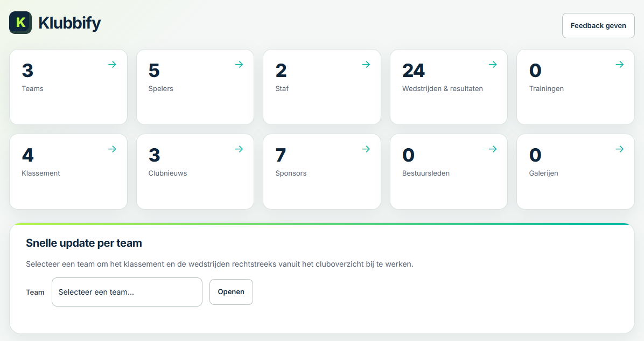Open the Teams label link

coord(32,89)
